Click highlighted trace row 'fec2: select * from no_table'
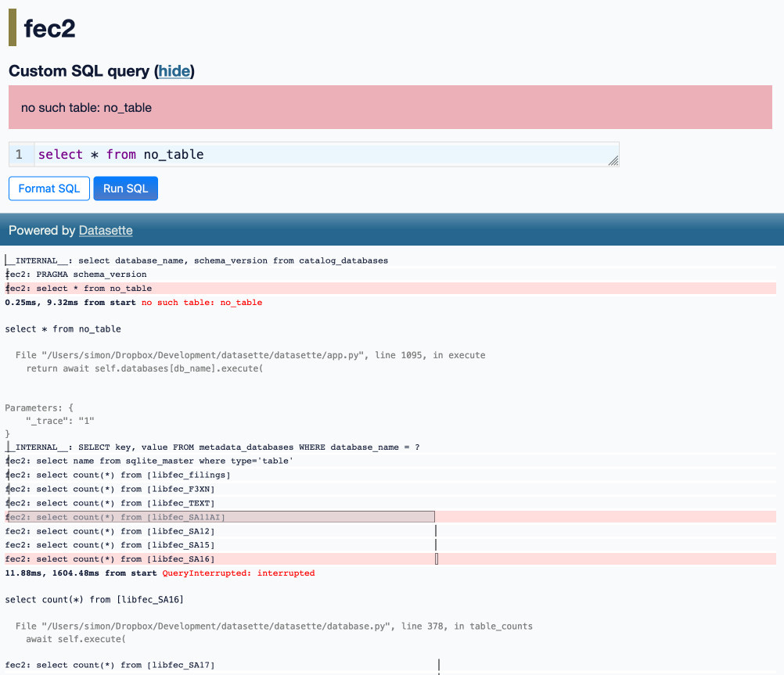Screen dimensions: 784x675 pos(390,289)
